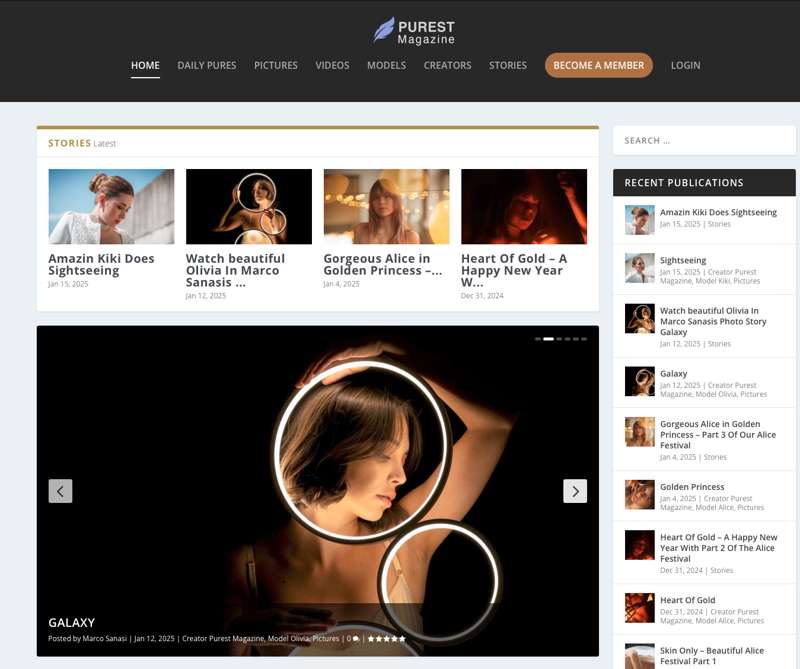The height and width of the screenshot is (669, 800).
Task: Open 'Sightseeing' in Recent Publications
Action: pyautogui.click(x=683, y=260)
